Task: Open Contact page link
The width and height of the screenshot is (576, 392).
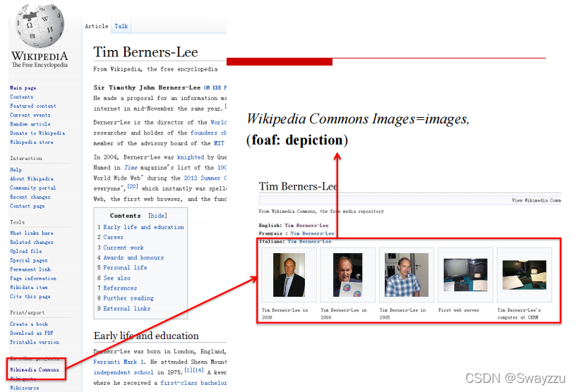Action: tap(28, 206)
